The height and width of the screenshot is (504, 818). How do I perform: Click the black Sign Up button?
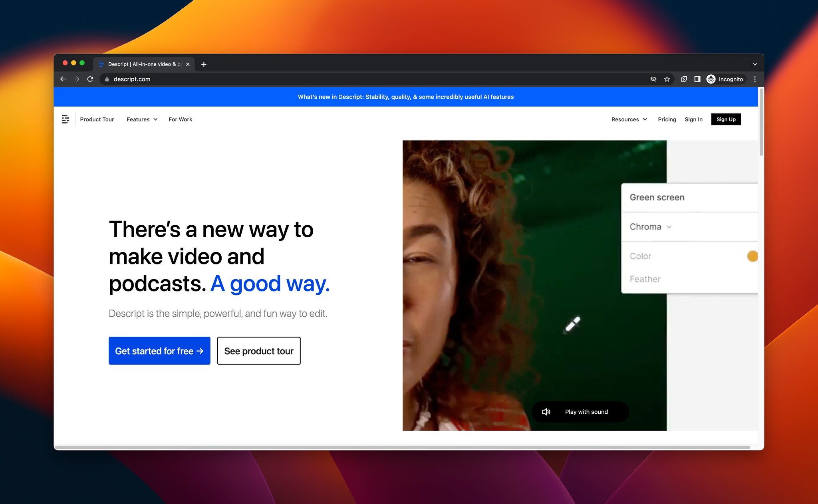(x=726, y=119)
